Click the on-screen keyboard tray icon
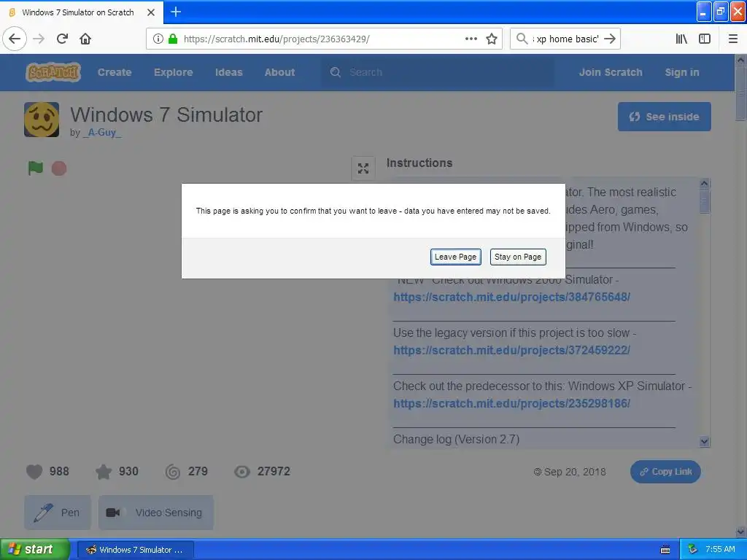The width and height of the screenshot is (747, 560). 665,550
